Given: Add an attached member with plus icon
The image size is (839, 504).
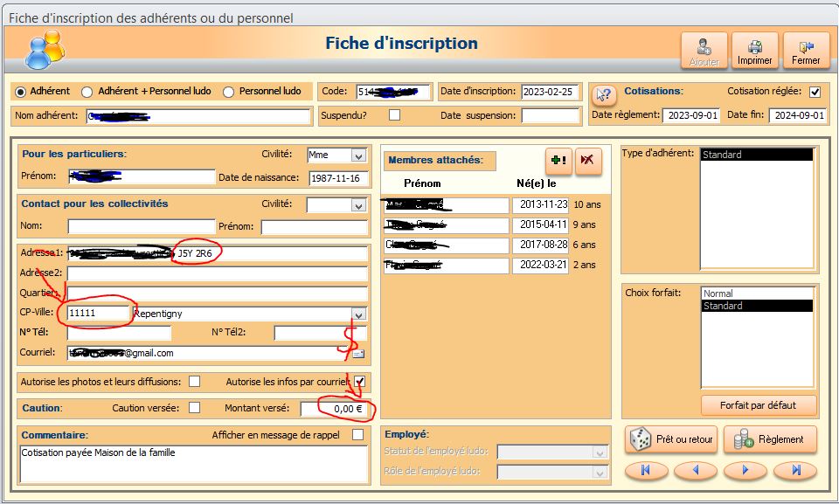Looking at the screenshot, I should click(558, 161).
